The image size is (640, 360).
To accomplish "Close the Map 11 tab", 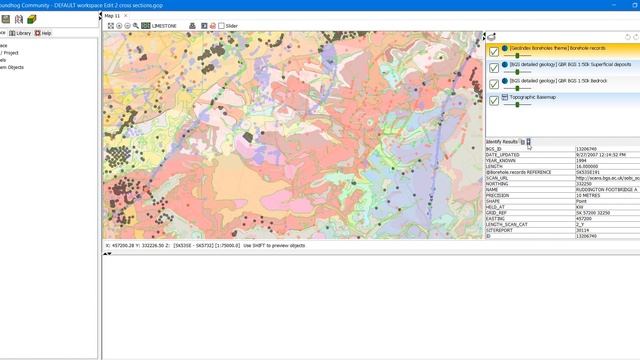I will 125,16.
